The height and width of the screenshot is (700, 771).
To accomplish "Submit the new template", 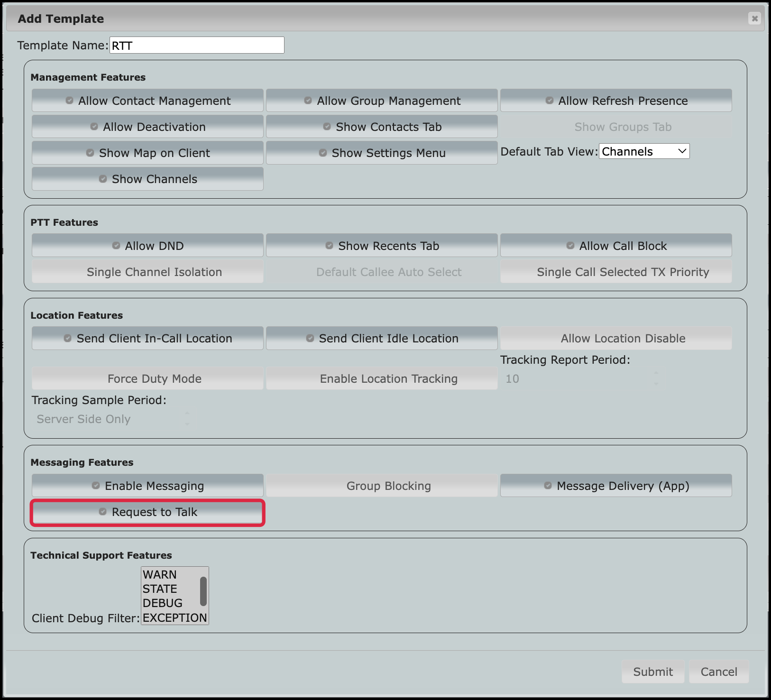I will (652, 672).
